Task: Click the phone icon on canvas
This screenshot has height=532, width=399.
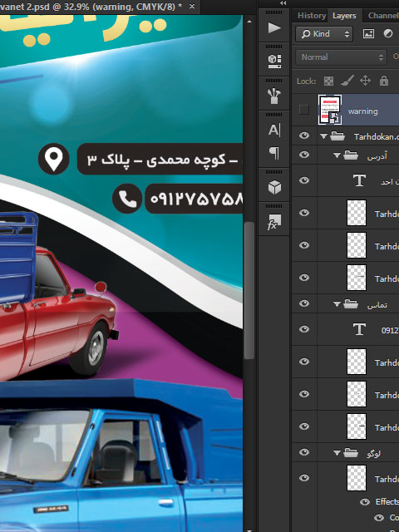Action: coord(127,199)
